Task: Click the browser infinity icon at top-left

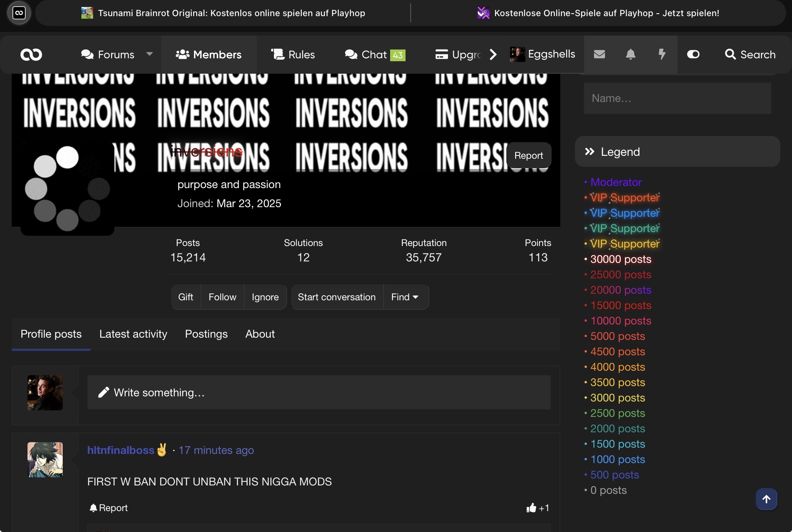Action: click(x=19, y=13)
